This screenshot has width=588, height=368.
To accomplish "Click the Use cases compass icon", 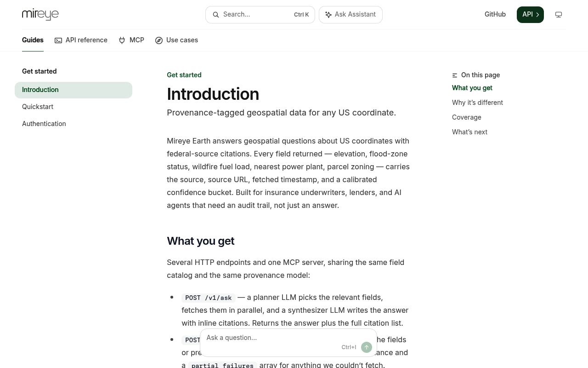I will click(x=159, y=40).
